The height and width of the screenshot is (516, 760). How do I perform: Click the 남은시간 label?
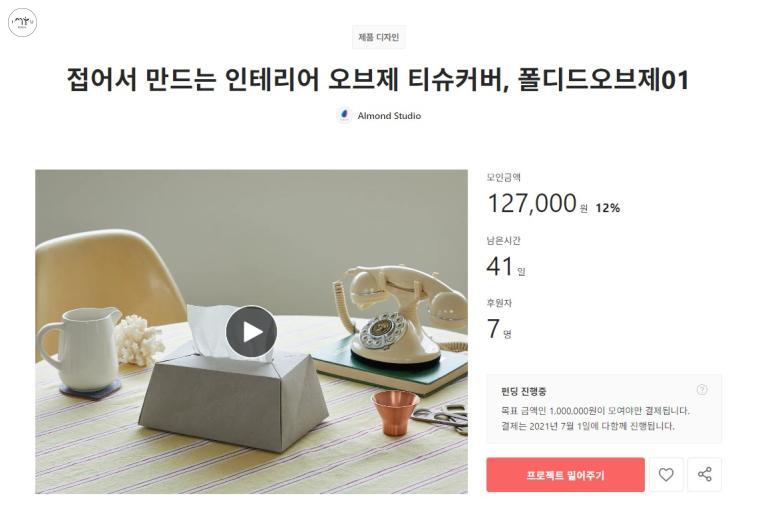pos(504,240)
